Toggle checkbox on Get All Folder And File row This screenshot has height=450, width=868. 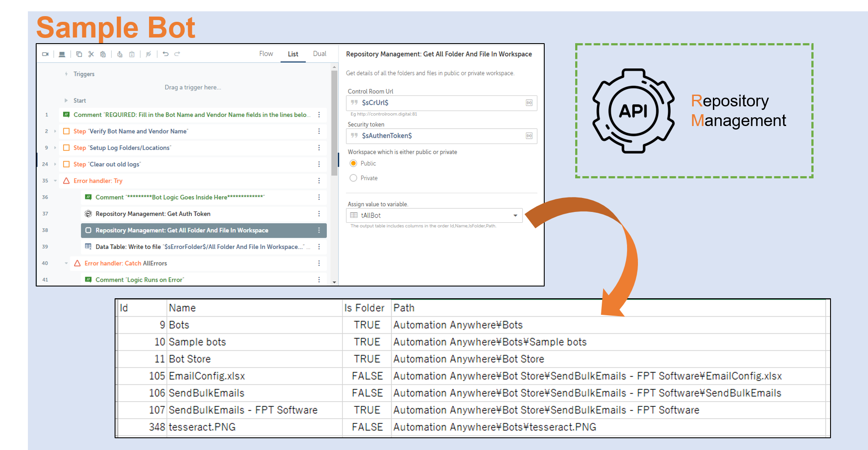tap(88, 230)
